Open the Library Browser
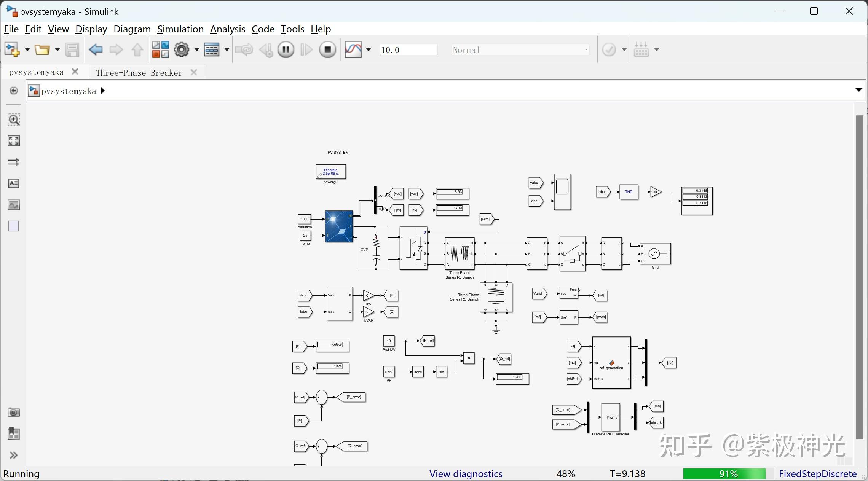Screen dimensions: 868x481 point(160,49)
